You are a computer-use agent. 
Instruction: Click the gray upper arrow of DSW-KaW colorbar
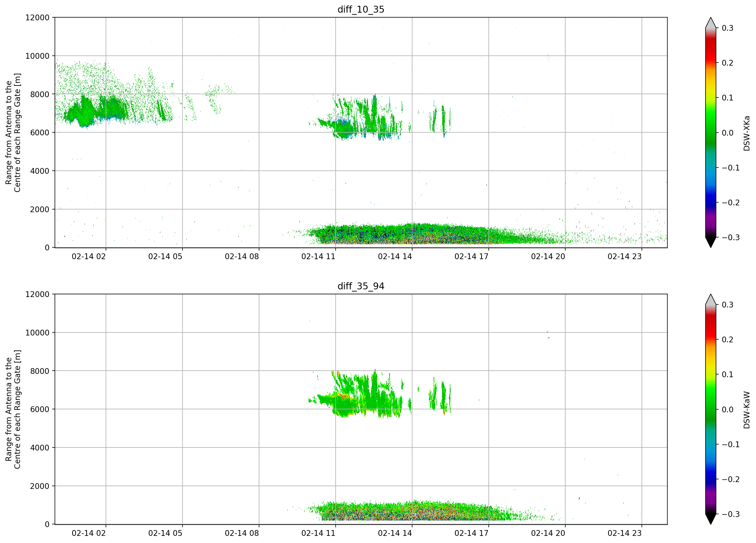coord(711,300)
